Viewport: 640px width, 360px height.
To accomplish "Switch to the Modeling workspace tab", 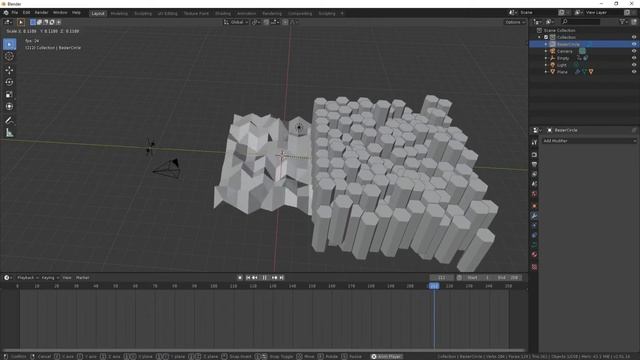I will pyautogui.click(x=119, y=13).
